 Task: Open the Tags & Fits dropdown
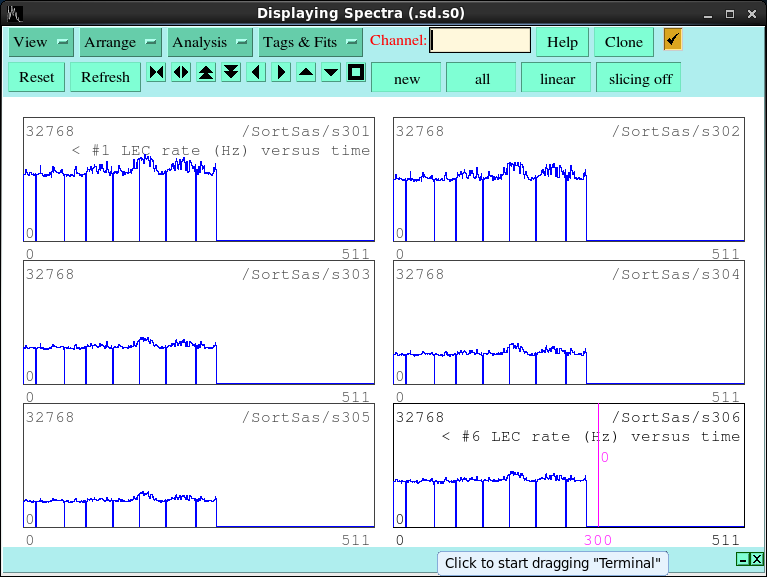[x=310, y=42]
